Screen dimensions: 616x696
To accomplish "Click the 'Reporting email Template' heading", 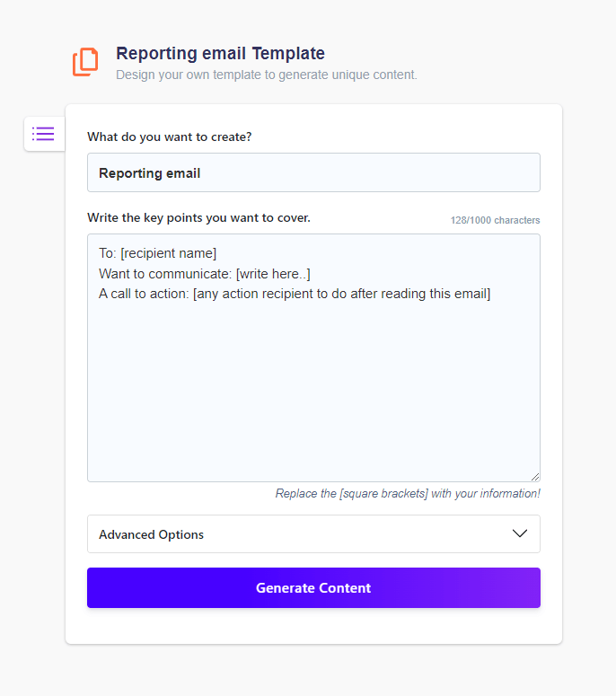I will pos(221,53).
